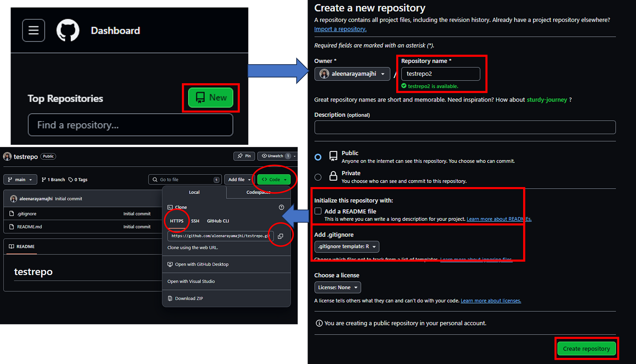The width and height of the screenshot is (636, 364).
Task: Open Learn more about licenses link
Action: (491, 301)
